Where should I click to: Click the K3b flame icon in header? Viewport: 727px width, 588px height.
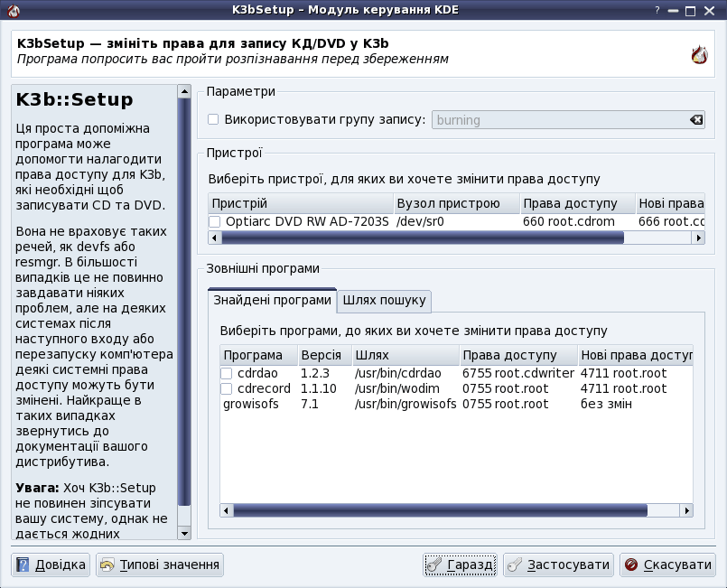coord(699,55)
